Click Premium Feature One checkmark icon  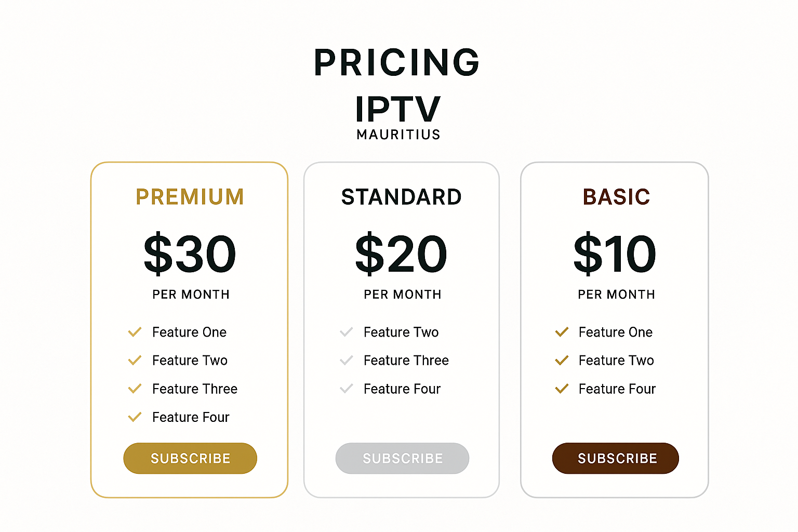[135, 332]
